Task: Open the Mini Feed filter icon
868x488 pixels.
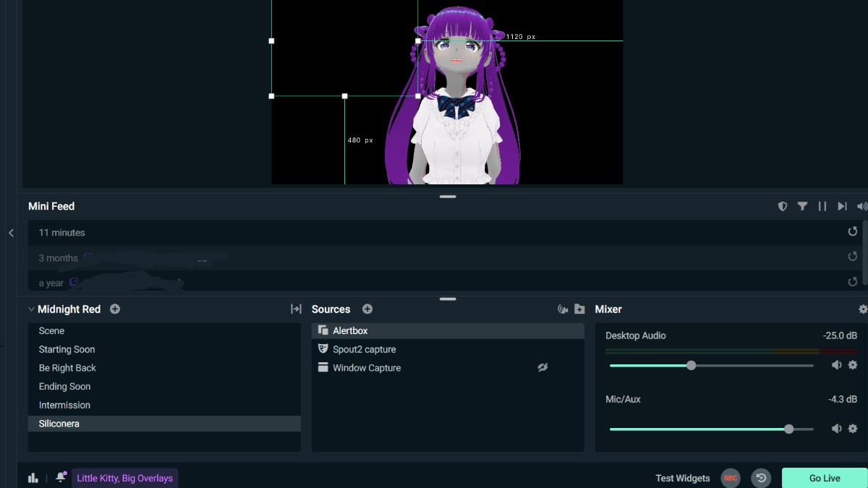Action: (x=802, y=206)
